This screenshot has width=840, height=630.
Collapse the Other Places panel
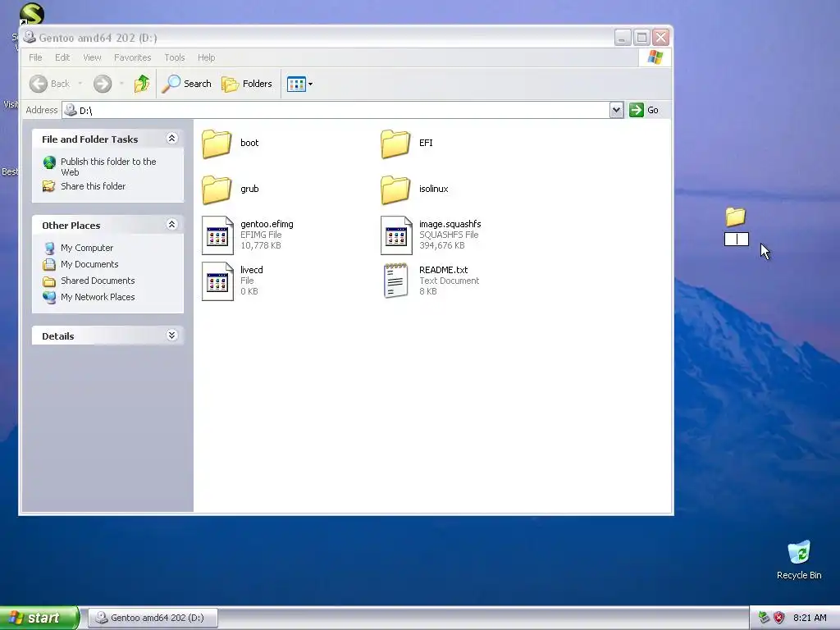pyautogui.click(x=171, y=224)
